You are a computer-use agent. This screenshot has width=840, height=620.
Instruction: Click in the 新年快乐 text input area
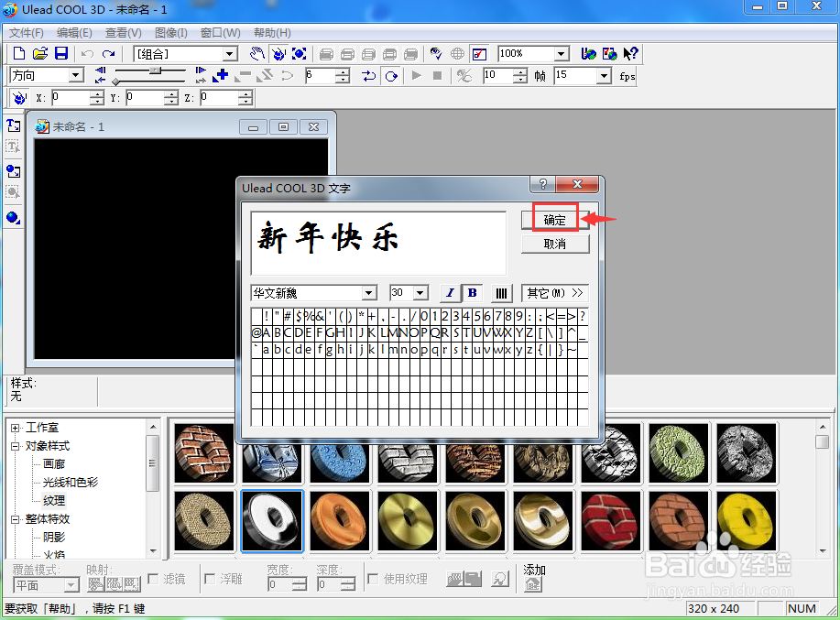click(378, 243)
